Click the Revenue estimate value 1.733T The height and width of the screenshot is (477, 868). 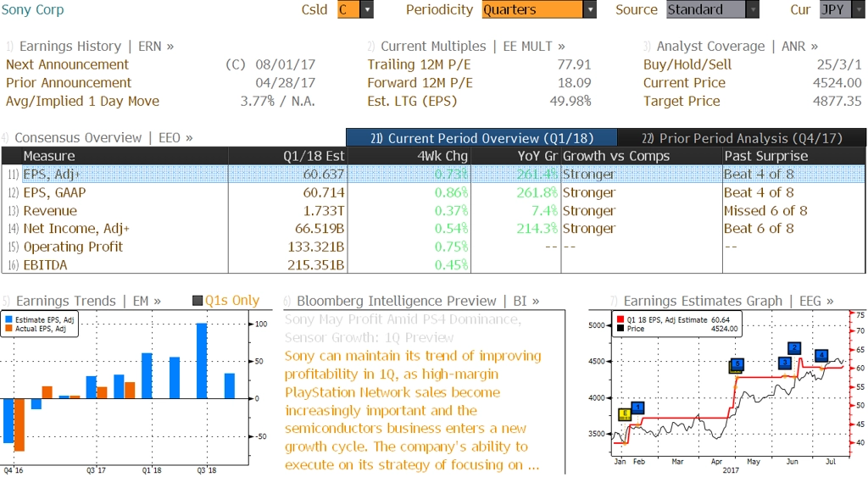click(324, 211)
